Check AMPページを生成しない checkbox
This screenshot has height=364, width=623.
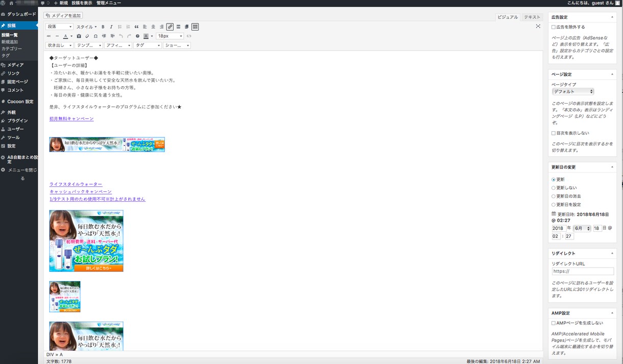[554, 323]
